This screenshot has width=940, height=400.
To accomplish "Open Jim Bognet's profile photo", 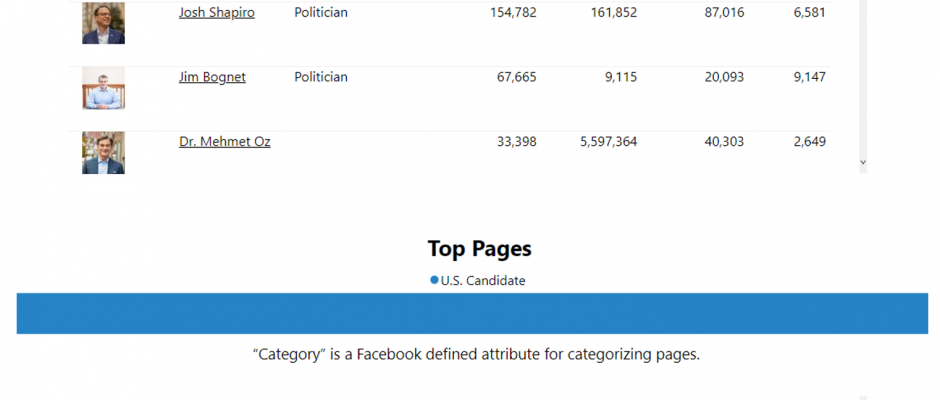I will (103, 88).
